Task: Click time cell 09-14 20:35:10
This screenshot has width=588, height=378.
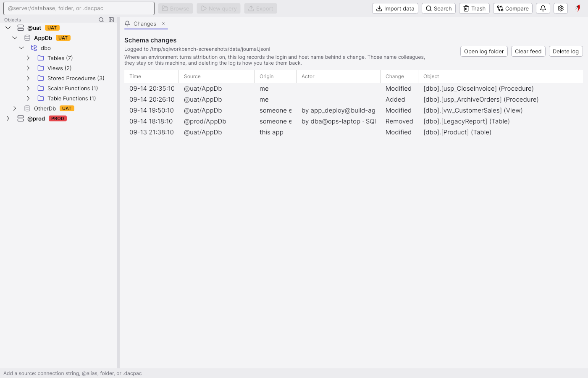Action: pos(152,89)
